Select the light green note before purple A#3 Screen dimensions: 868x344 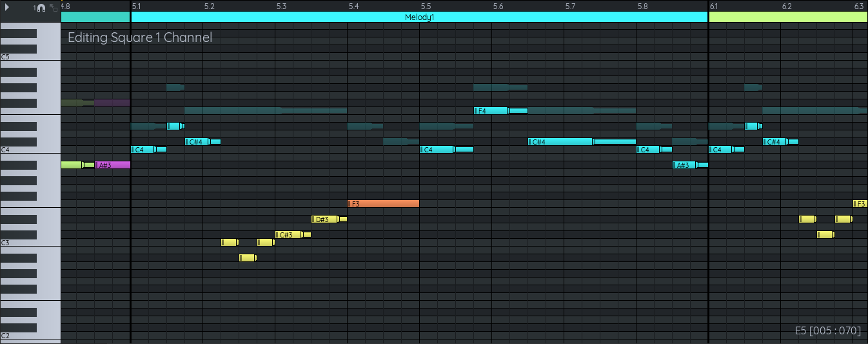[x=77, y=165]
